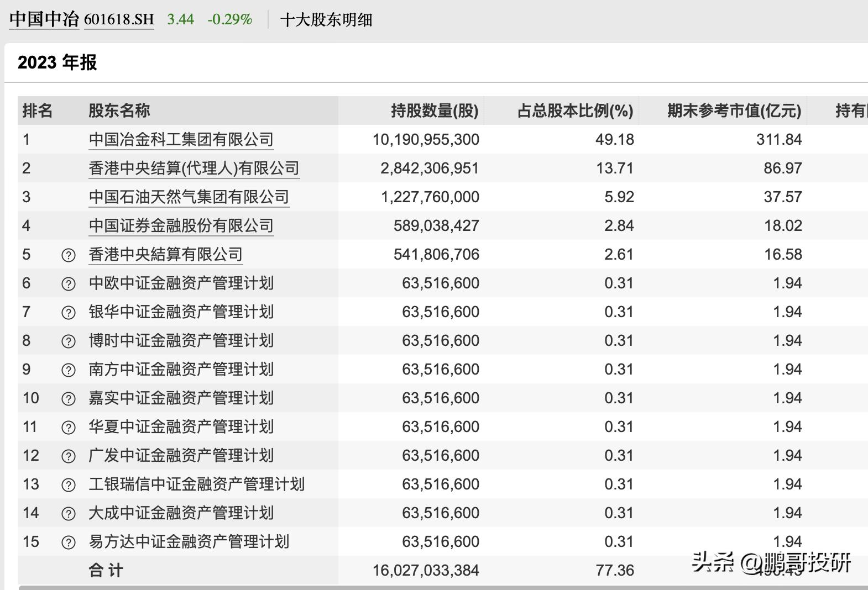The height and width of the screenshot is (590, 868).
Task: Click share count 2,842,306,951
Action: coord(430,168)
